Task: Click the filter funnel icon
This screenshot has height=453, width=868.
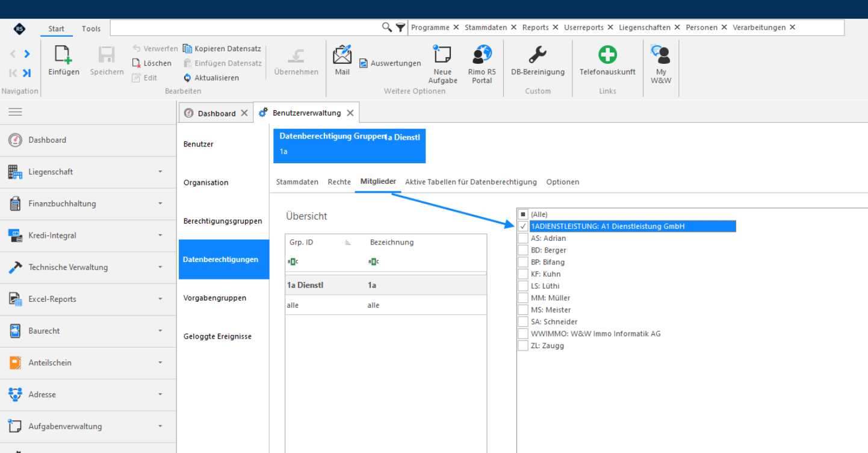Action: (x=400, y=27)
